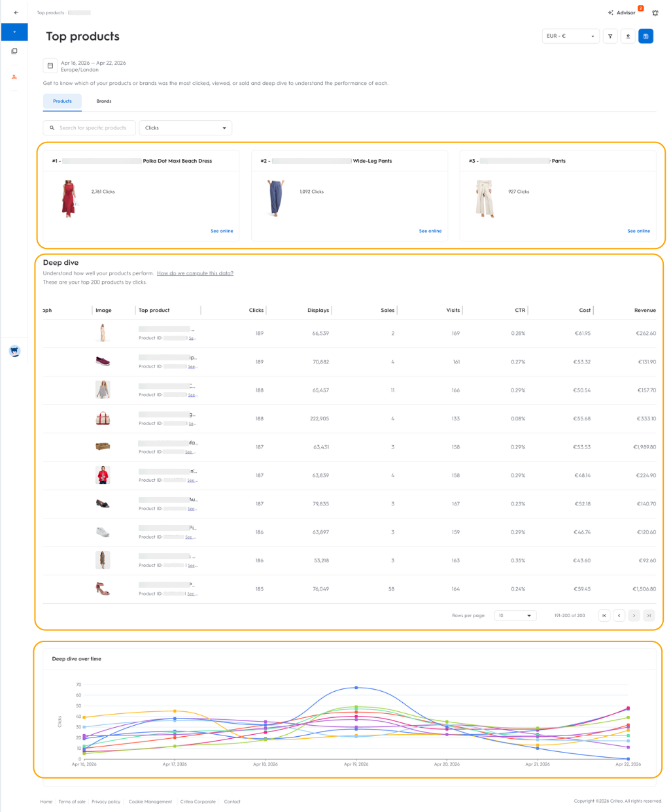
Task: Open 'How do we compute this data?' link
Action: click(x=195, y=273)
